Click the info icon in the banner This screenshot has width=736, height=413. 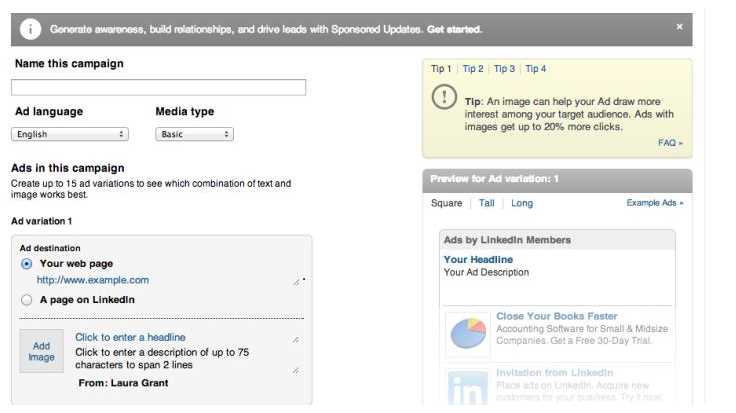pyautogui.click(x=30, y=29)
